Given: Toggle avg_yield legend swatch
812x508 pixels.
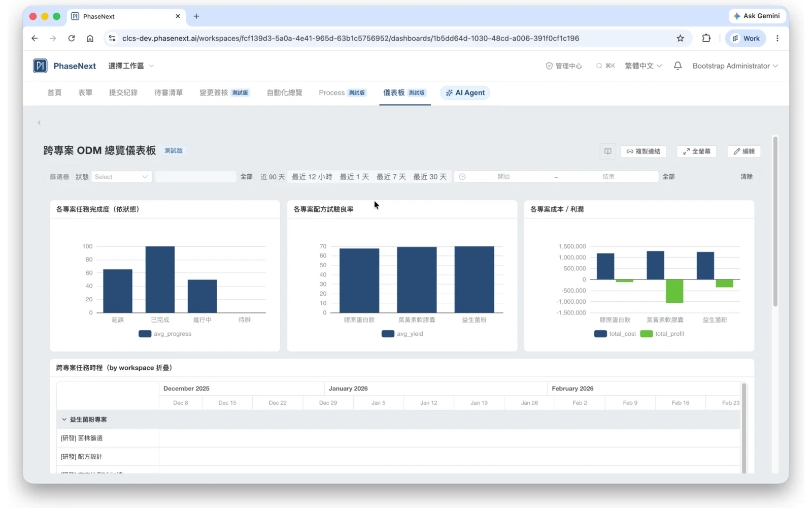Looking at the screenshot, I should tap(388, 334).
